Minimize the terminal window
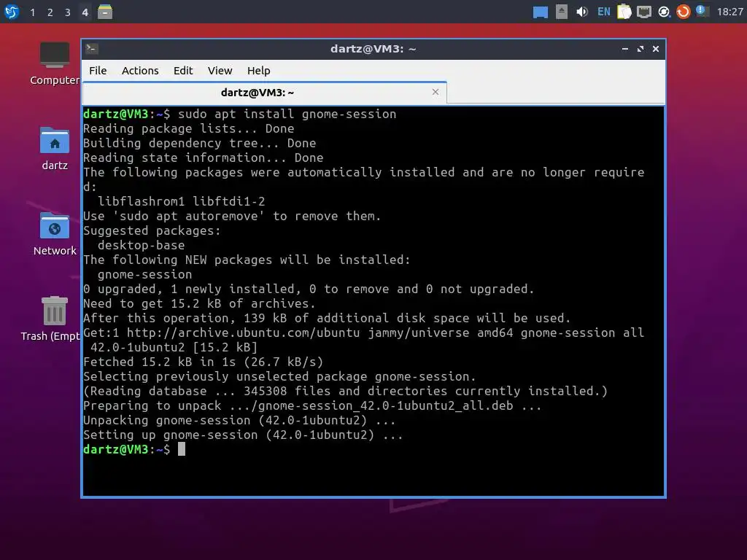 [625, 49]
